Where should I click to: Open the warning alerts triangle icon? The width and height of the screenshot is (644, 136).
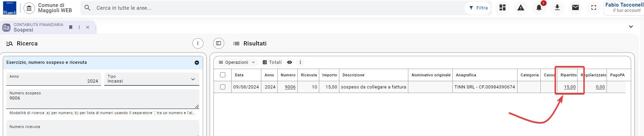[x=521, y=8]
